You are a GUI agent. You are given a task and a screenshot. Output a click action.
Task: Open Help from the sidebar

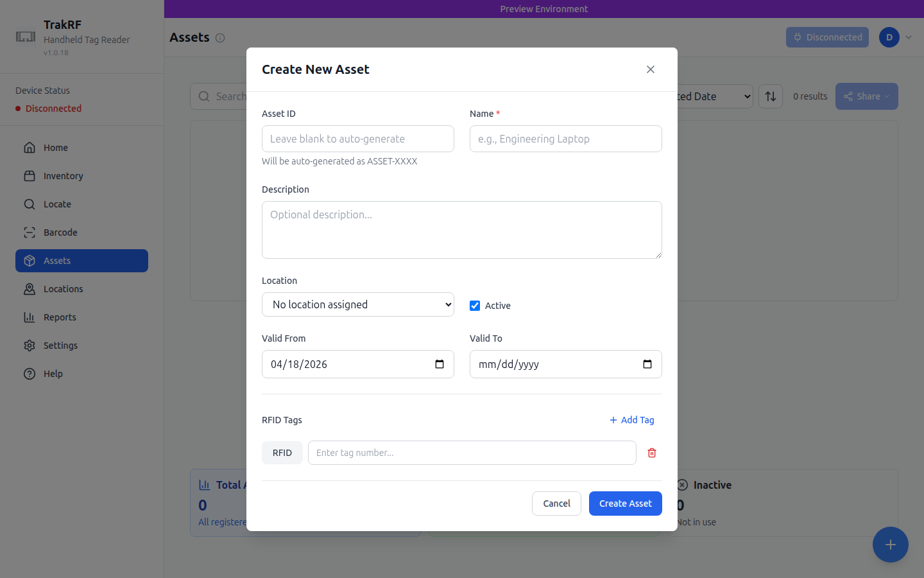(30, 373)
